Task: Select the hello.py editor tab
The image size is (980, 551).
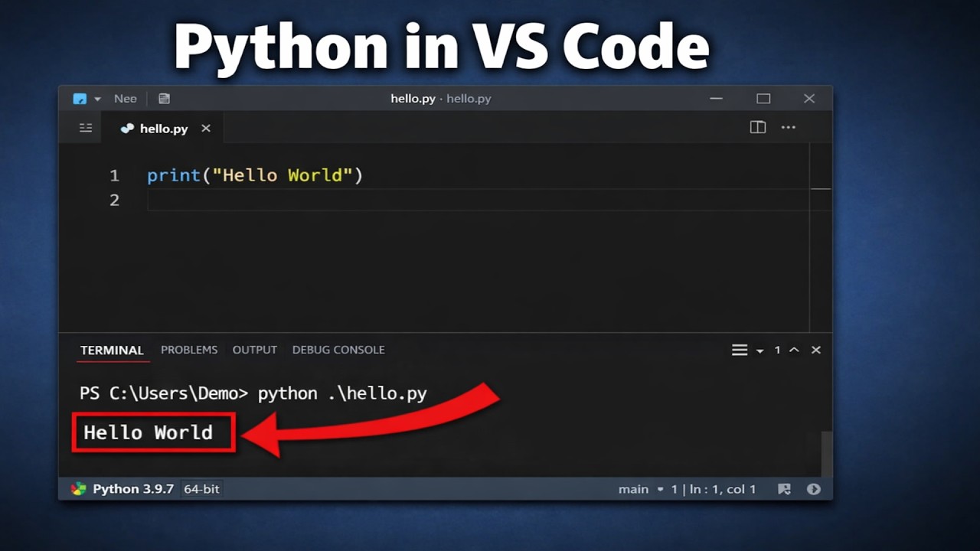Action: click(x=162, y=129)
